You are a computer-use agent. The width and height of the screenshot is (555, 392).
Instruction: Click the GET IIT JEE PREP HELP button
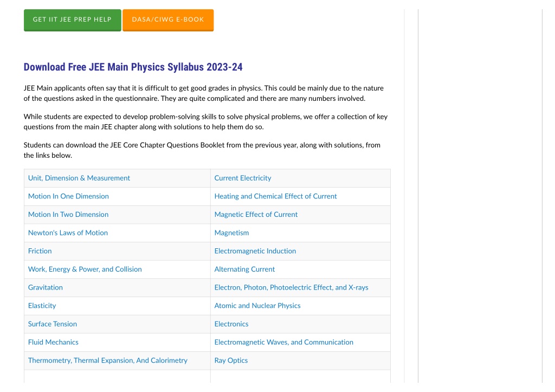tap(72, 20)
